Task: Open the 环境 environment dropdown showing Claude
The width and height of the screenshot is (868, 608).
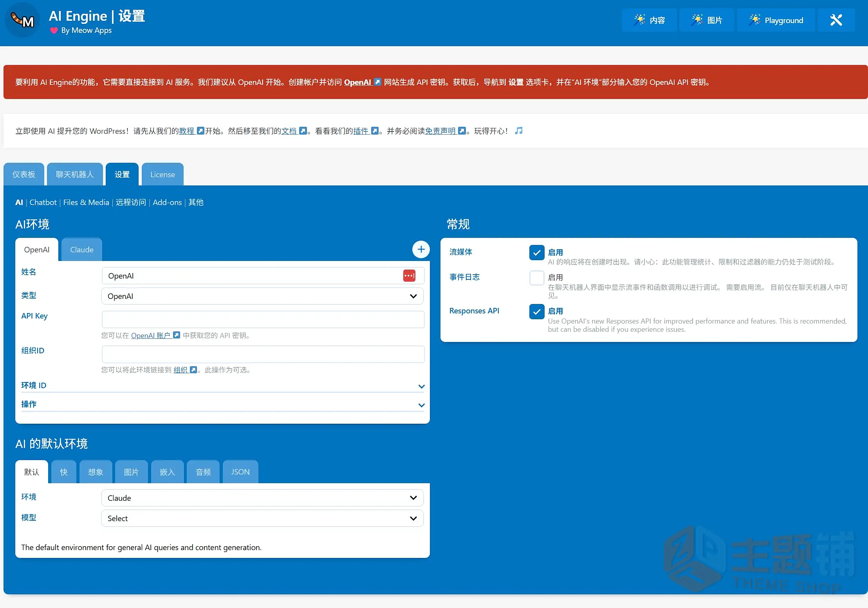Action: click(x=263, y=498)
